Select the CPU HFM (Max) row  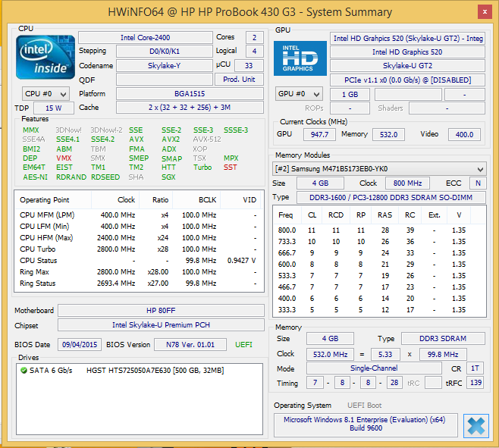(139, 238)
